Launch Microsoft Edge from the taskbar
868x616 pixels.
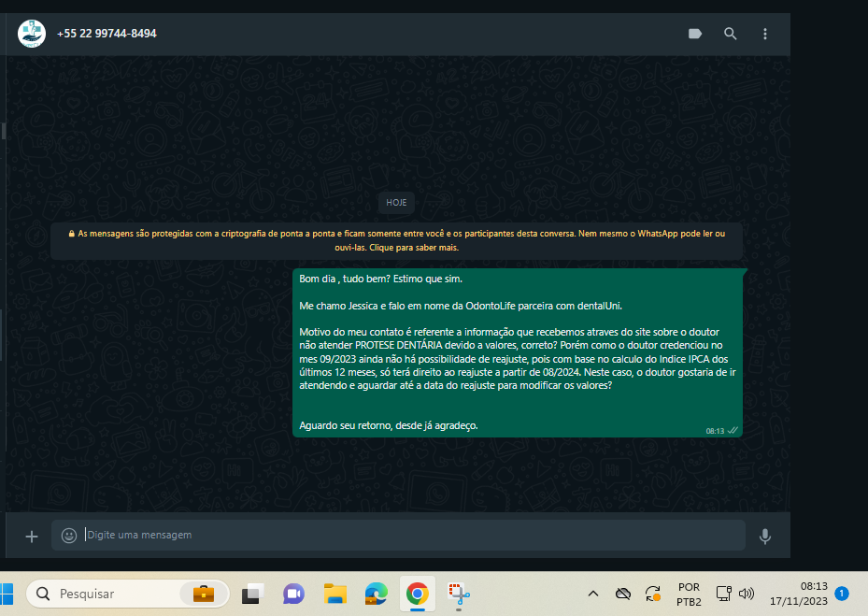pyautogui.click(x=376, y=594)
